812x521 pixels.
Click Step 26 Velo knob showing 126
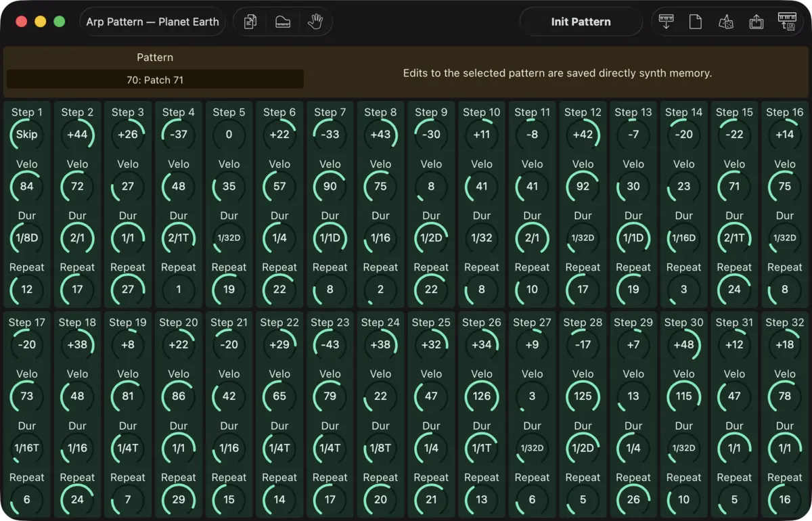482,397
